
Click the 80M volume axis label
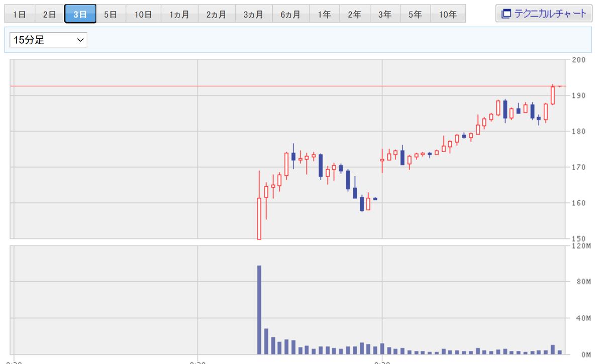[x=583, y=282]
